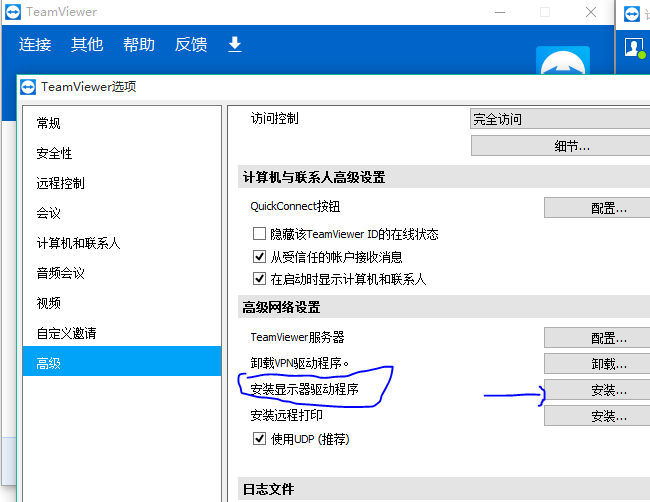Minimize the main TeamViewer window
The image size is (650, 502).
[500, 12]
